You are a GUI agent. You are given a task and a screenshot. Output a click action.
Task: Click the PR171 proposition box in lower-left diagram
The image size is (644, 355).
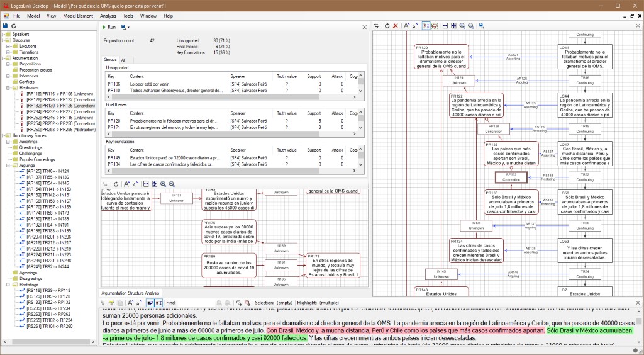click(333, 266)
